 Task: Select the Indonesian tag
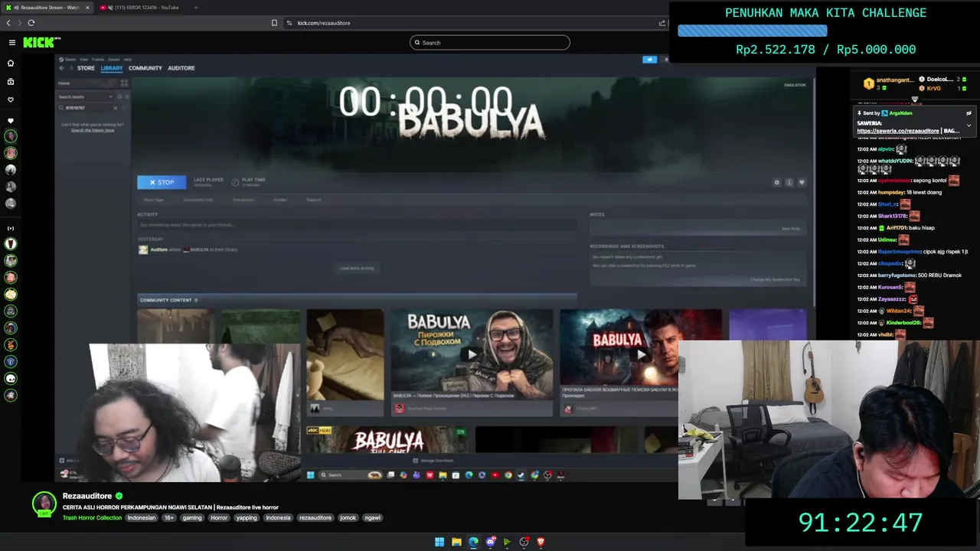pos(142,518)
